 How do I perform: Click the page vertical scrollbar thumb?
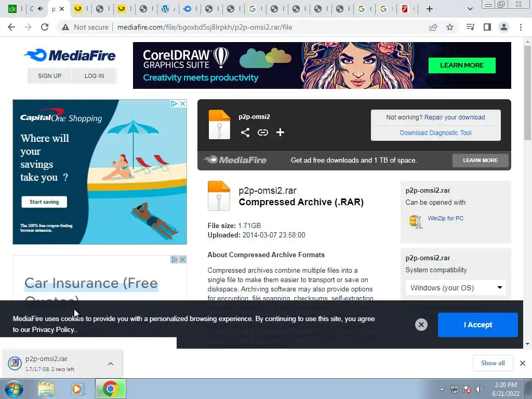pos(527,92)
